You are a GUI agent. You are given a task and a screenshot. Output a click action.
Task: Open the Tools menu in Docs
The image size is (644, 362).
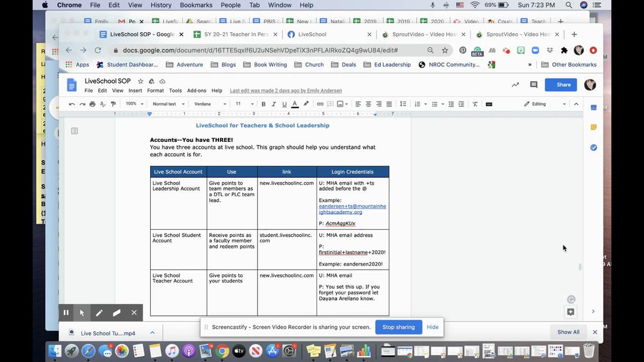coord(175,91)
